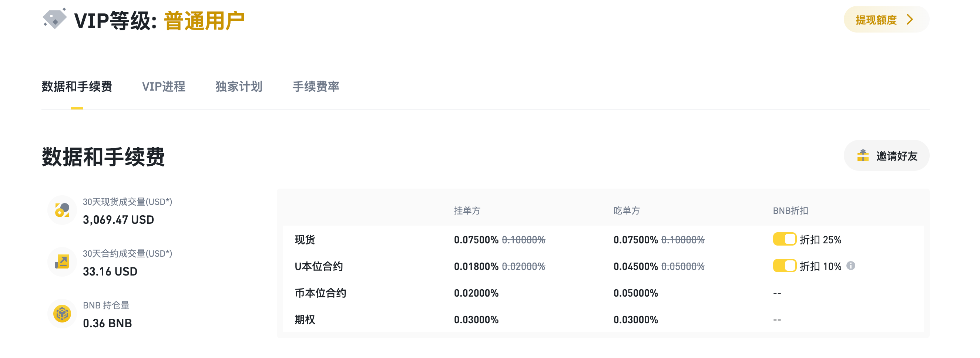Click the 期权 row label
The width and height of the screenshot is (980, 358).
click(305, 320)
